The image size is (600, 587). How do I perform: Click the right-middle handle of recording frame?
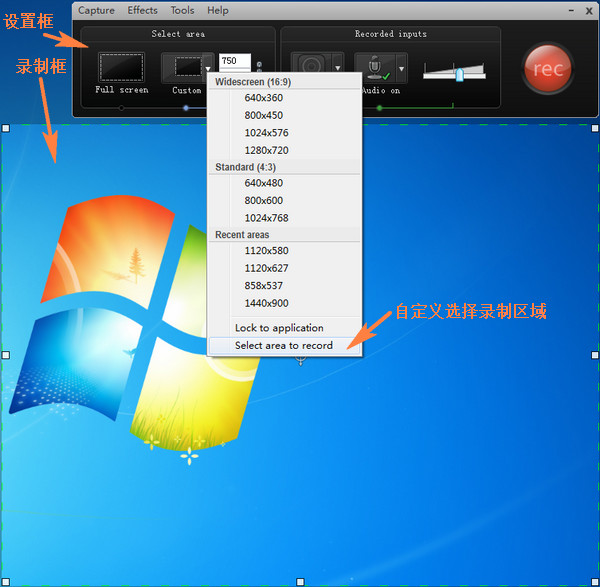pos(595,355)
